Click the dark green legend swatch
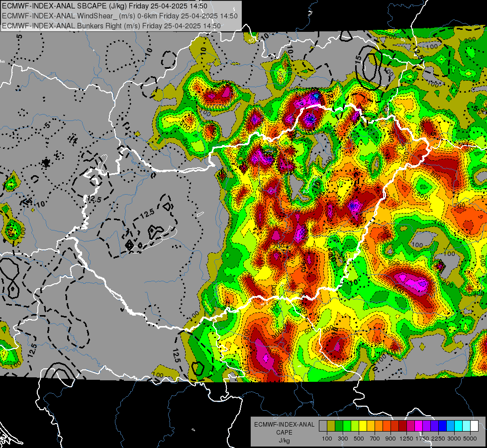The width and height of the screenshot is (487, 448). click(x=339, y=426)
